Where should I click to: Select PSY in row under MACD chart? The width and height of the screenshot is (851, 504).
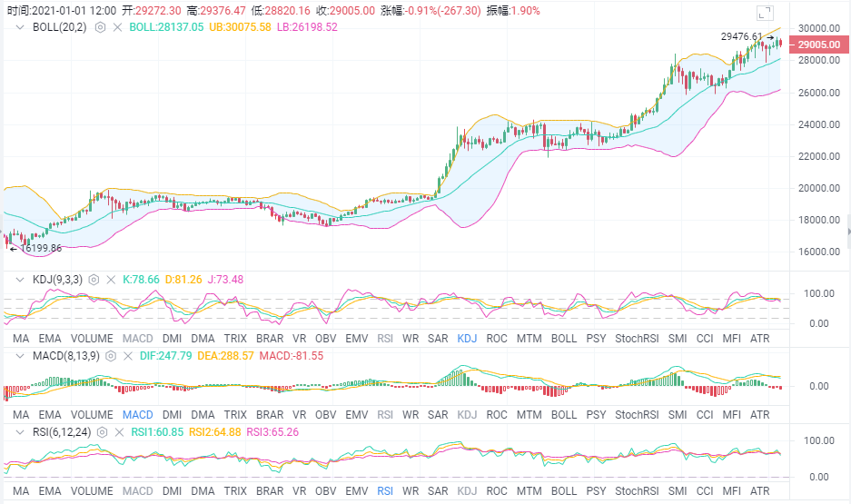coord(596,415)
